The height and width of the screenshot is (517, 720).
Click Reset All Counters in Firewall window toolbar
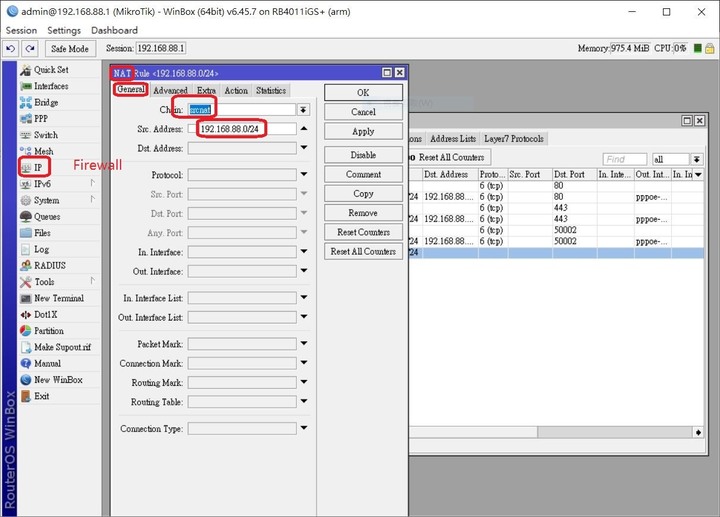click(450, 157)
